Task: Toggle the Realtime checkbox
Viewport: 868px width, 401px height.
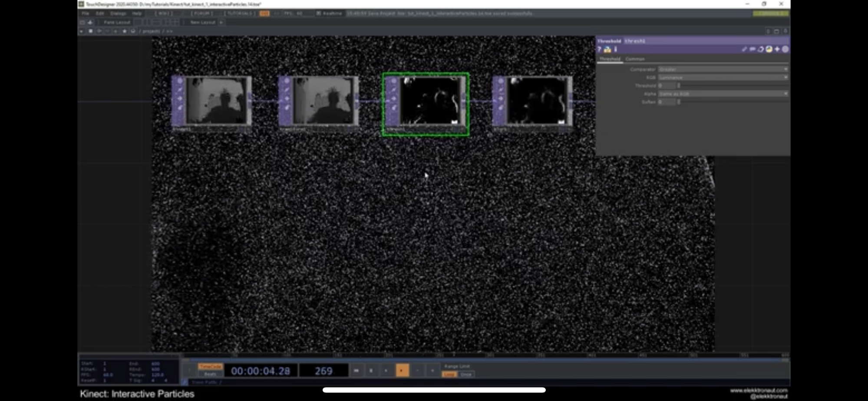Action: pos(319,13)
